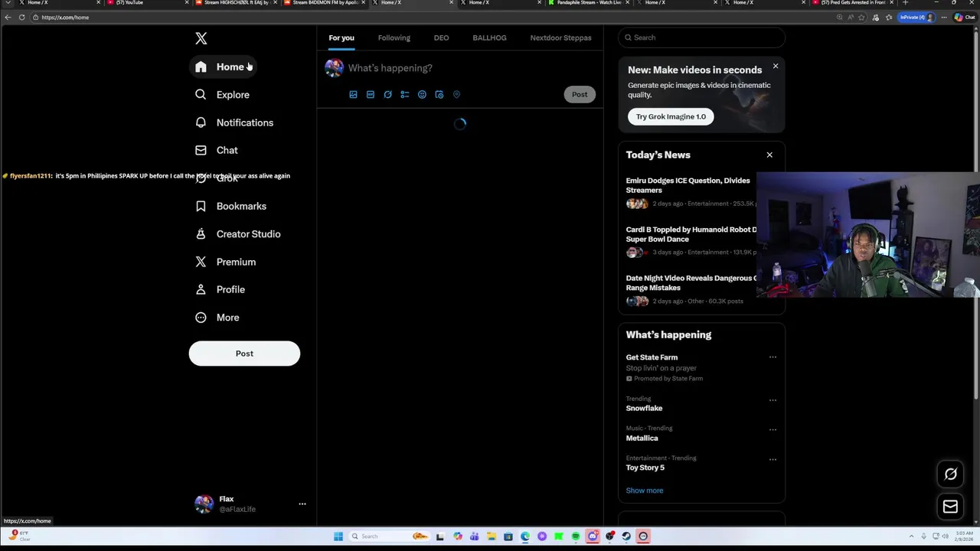Click the Flax profile avatar at bottom
Screen dimensions: 980x551
[204, 504]
